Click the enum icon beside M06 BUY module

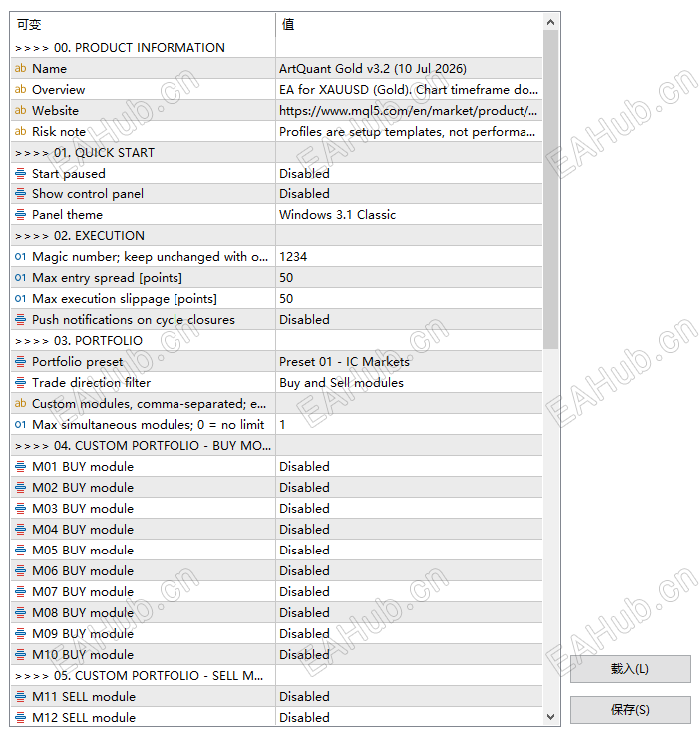(x=20, y=570)
